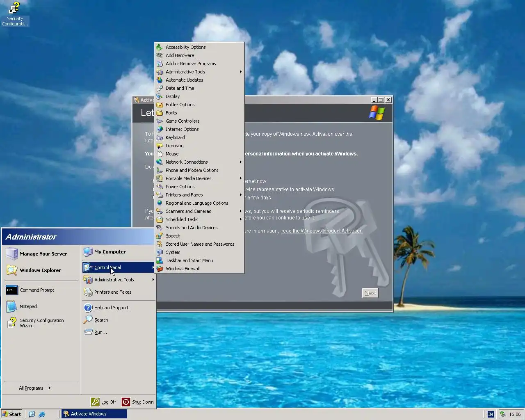Select Run... in Start menu

(x=119, y=332)
